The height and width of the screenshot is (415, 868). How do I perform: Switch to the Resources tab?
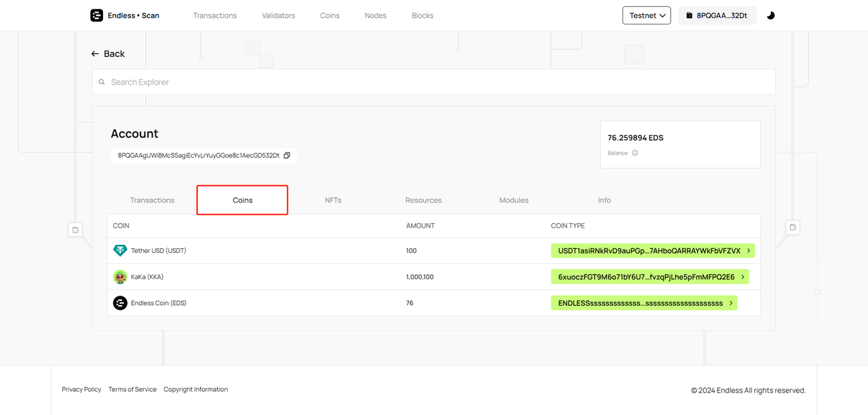click(x=423, y=200)
